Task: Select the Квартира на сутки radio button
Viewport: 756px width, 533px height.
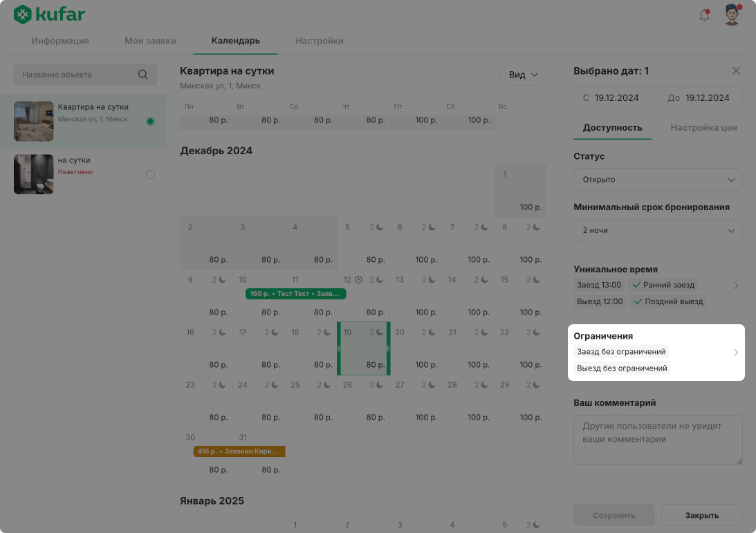Action: coord(150,121)
